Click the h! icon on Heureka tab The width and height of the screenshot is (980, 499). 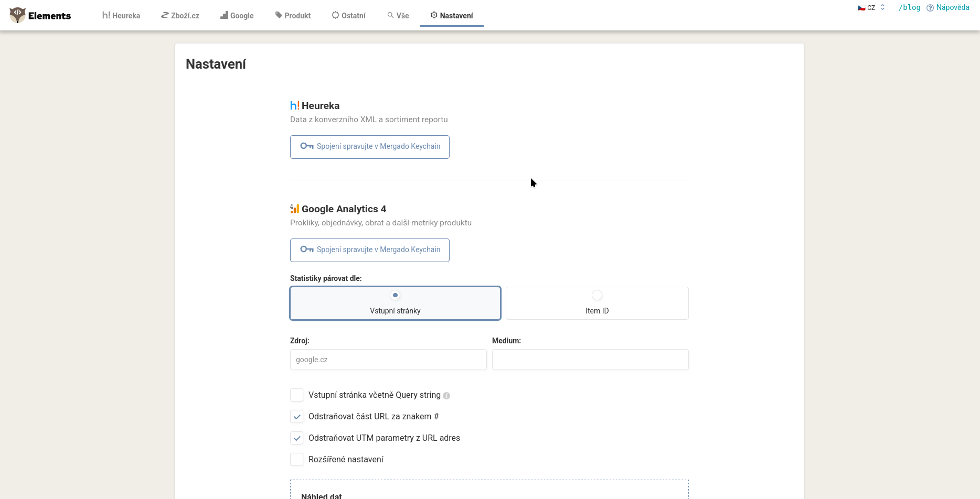[106, 15]
